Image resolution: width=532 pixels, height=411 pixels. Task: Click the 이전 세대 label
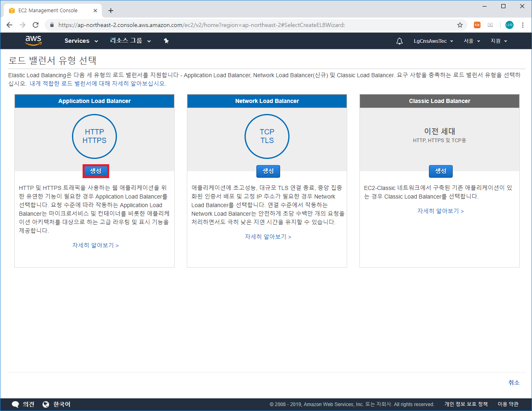pos(440,131)
